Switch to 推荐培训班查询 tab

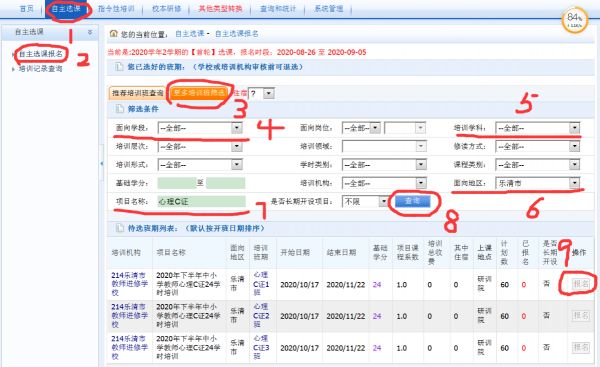tap(137, 93)
